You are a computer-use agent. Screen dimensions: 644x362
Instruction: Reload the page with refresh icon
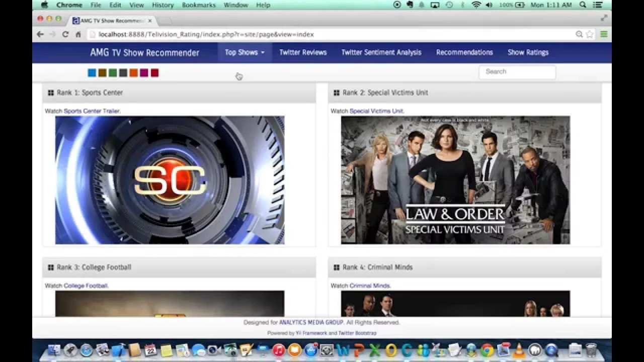click(65, 34)
